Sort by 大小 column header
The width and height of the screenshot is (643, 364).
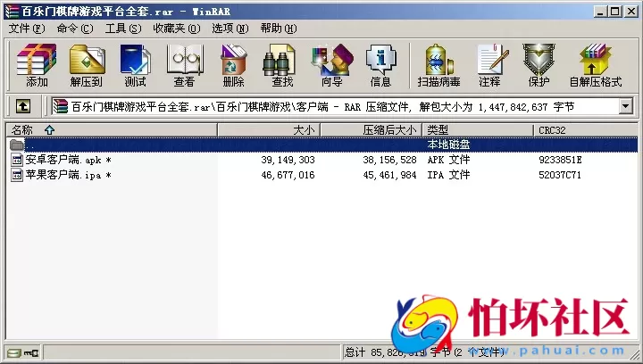pos(269,130)
